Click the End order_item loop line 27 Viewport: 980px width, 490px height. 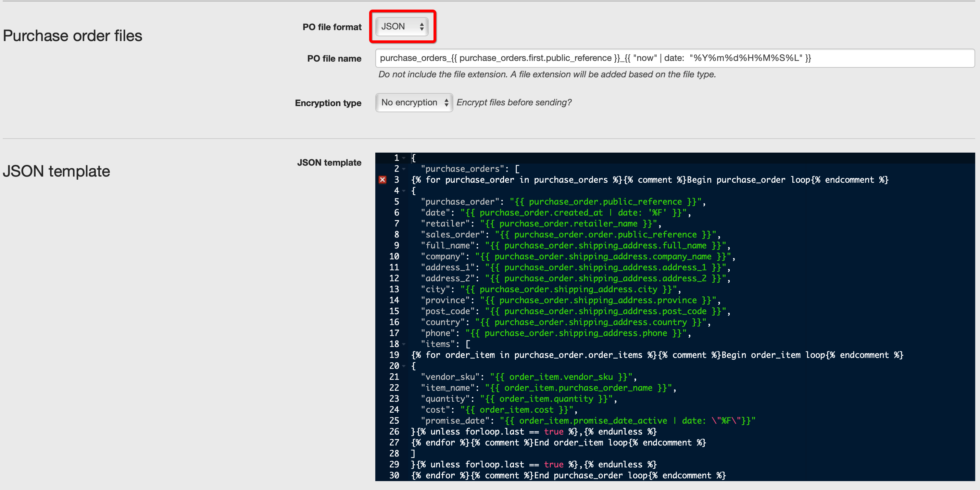coord(558,443)
